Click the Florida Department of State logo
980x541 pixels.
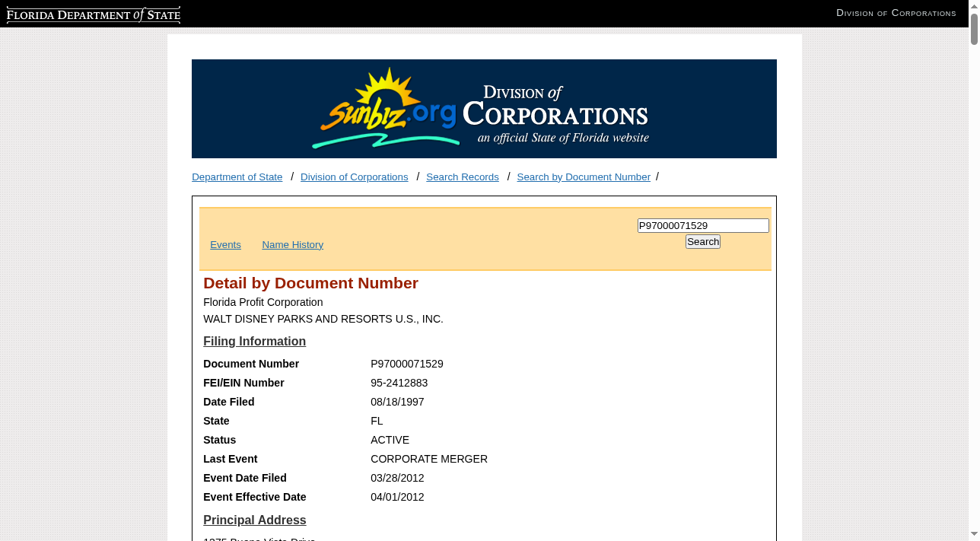(x=94, y=14)
